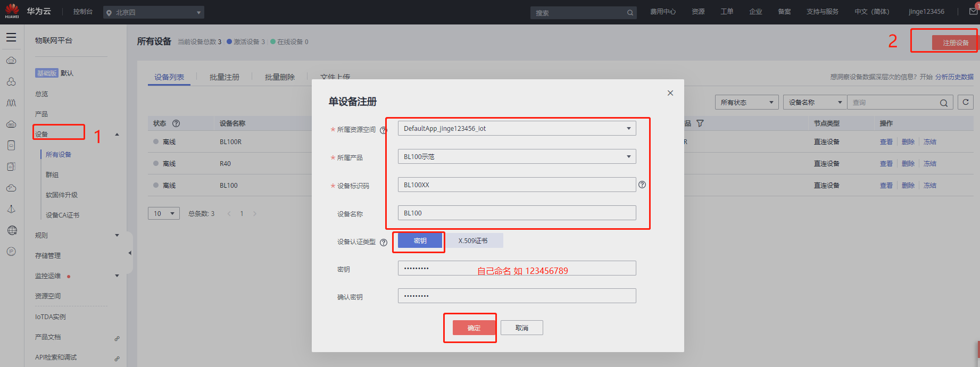Click help icon beside 状态 column header
Screen dimensions: 980x367
tap(176, 123)
